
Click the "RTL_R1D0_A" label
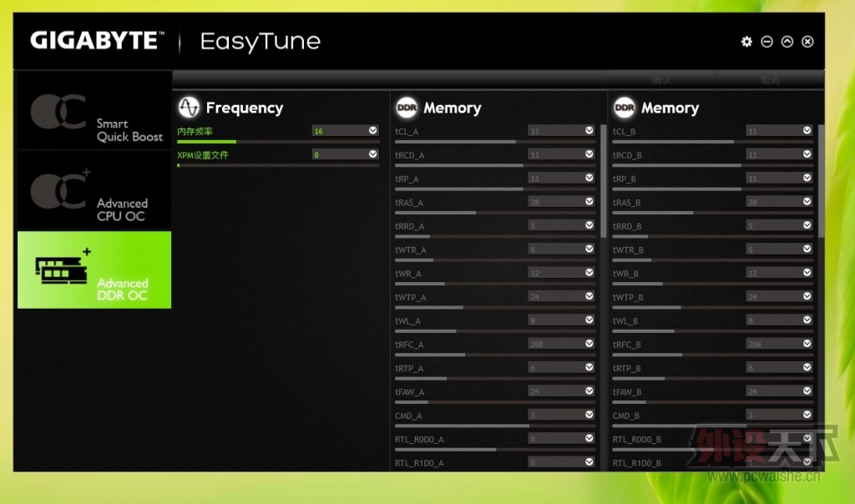pyautogui.click(x=419, y=463)
